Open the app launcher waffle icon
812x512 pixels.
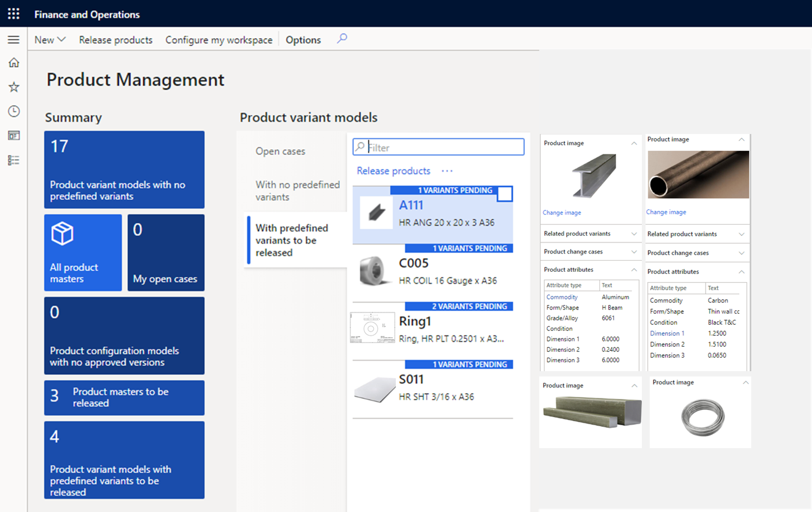click(x=13, y=13)
